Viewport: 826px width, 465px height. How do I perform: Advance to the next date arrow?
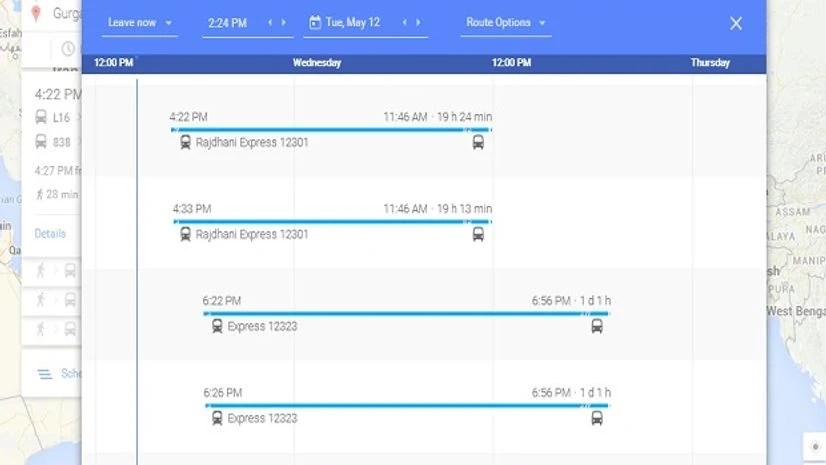(418, 22)
